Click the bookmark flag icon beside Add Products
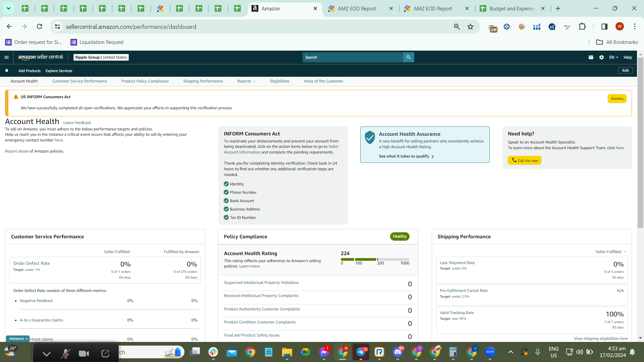 pyautogui.click(x=7, y=71)
